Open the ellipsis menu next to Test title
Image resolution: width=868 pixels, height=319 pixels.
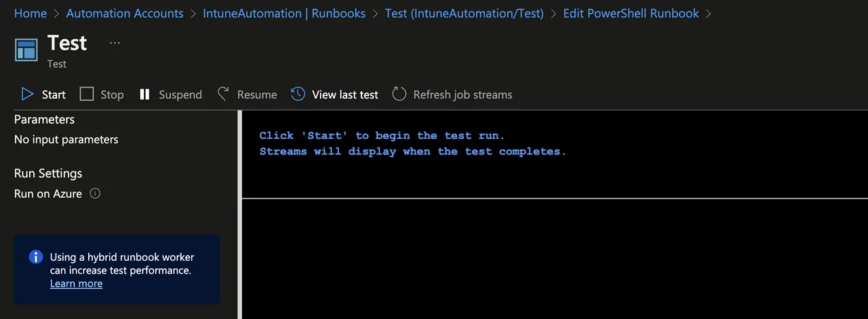pyautogui.click(x=115, y=43)
